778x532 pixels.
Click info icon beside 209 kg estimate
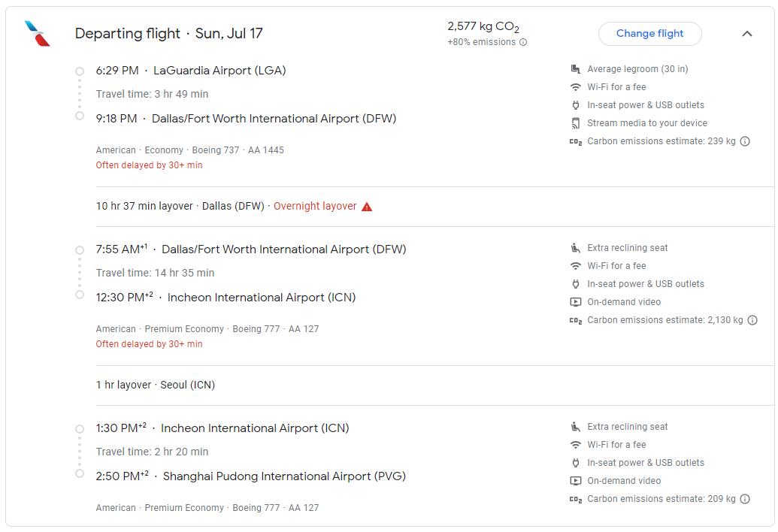pos(745,499)
